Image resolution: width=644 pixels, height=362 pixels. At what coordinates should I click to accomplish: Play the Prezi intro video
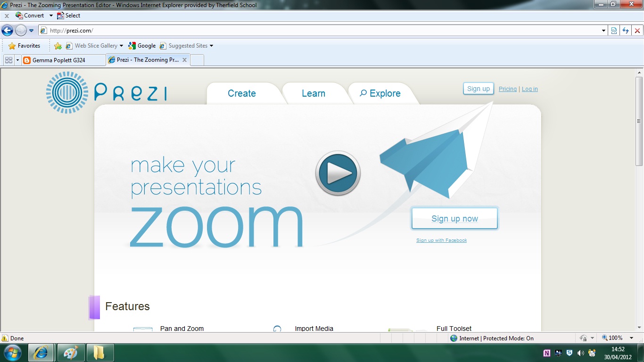[x=338, y=173]
